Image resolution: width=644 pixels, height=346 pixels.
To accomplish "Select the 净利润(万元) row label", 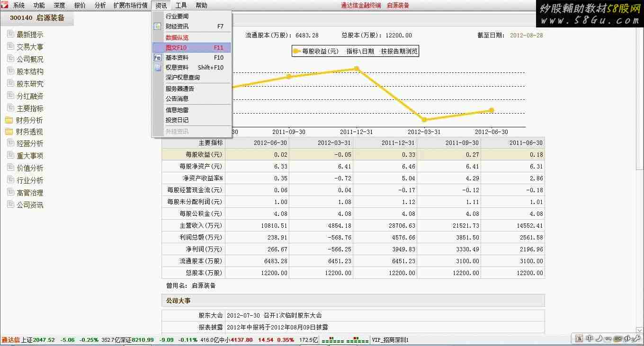I will 204,249.
